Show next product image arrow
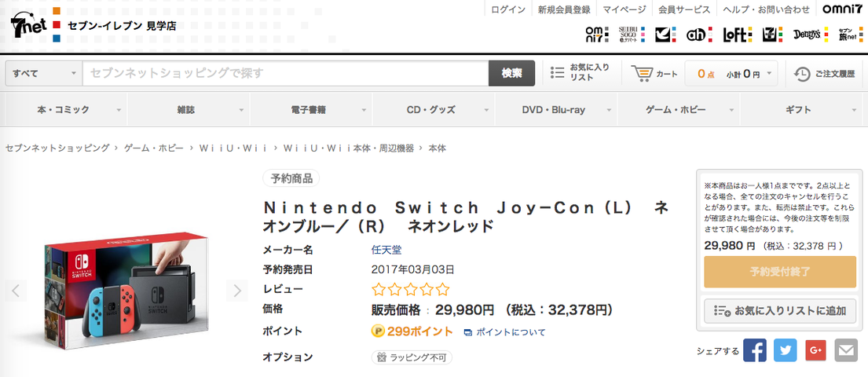 236,291
